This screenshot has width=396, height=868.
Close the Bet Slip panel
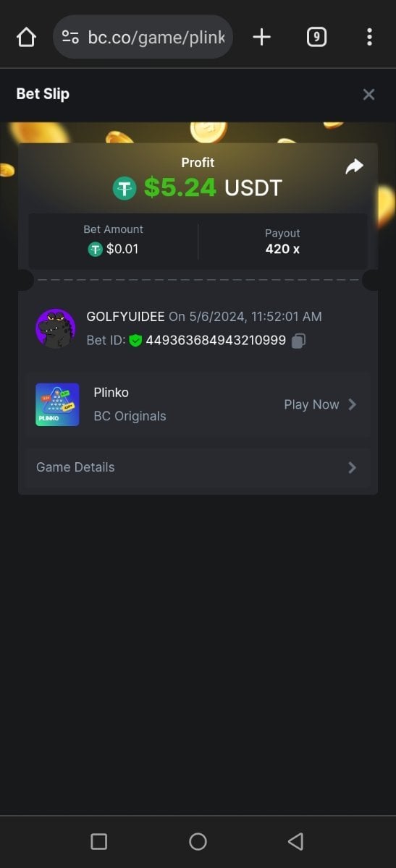pos(368,95)
